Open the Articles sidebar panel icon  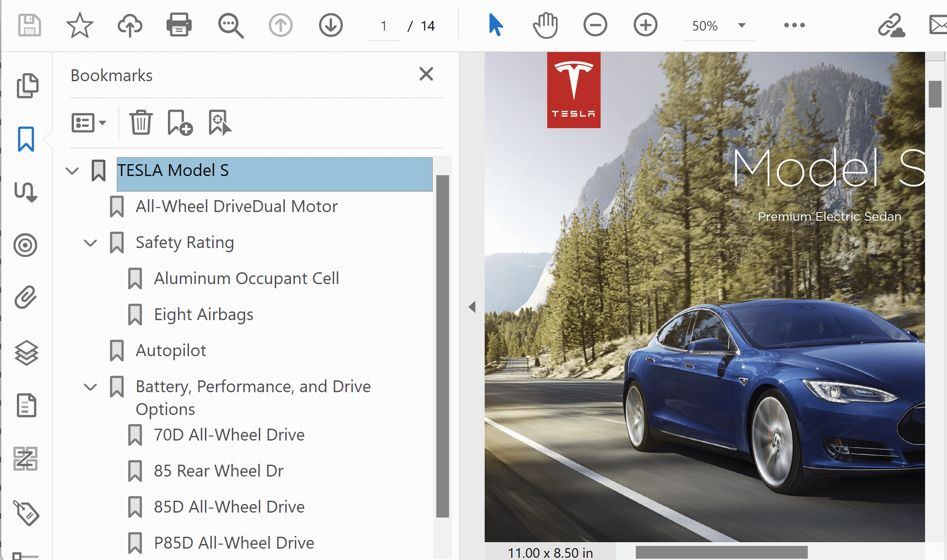tap(26, 192)
